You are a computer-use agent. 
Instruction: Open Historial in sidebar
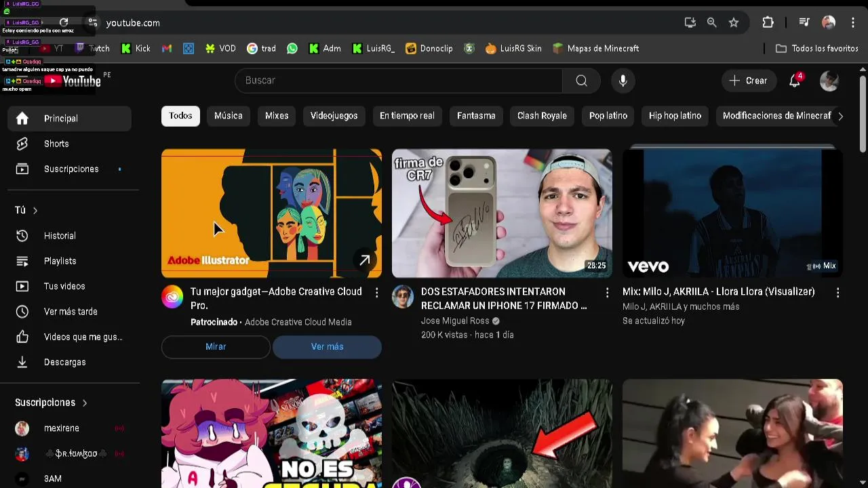tap(70, 236)
